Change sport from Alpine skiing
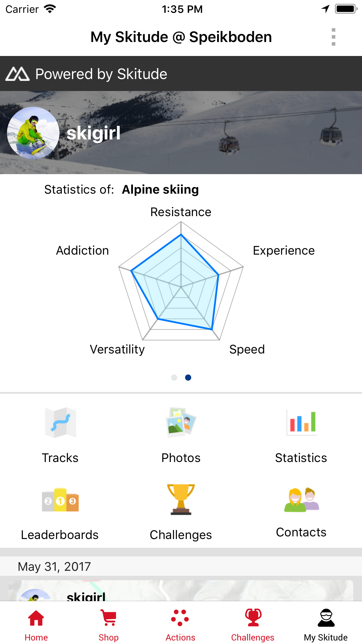 tap(160, 190)
